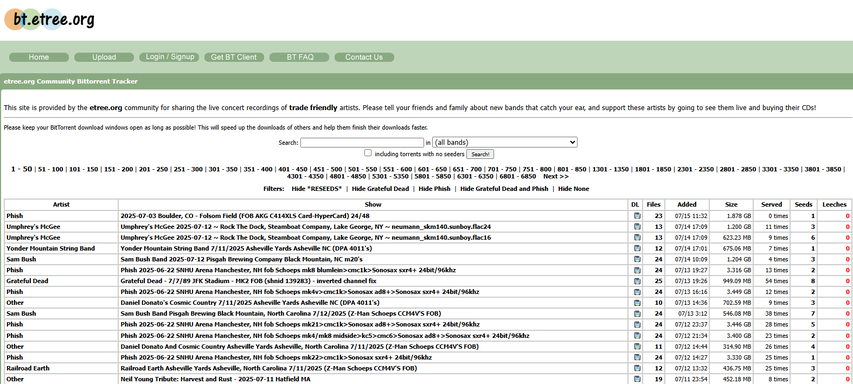Image resolution: width=853 pixels, height=384 pixels.
Task: Go to Login / Signup
Action: [x=170, y=57]
